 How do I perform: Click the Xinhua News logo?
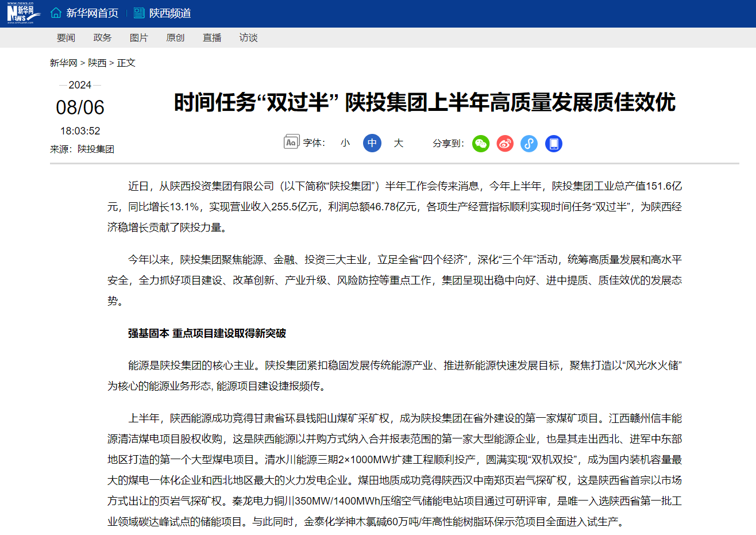[x=21, y=13]
